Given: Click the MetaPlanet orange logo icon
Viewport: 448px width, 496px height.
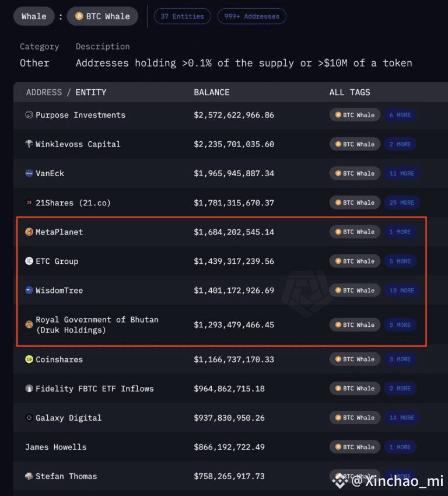Looking at the screenshot, I should point(29,232).
